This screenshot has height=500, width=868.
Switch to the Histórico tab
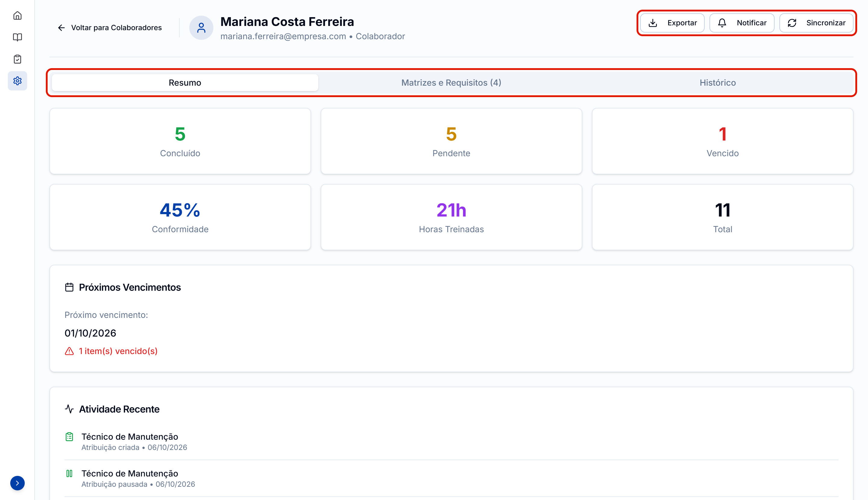tap(717, 83)
